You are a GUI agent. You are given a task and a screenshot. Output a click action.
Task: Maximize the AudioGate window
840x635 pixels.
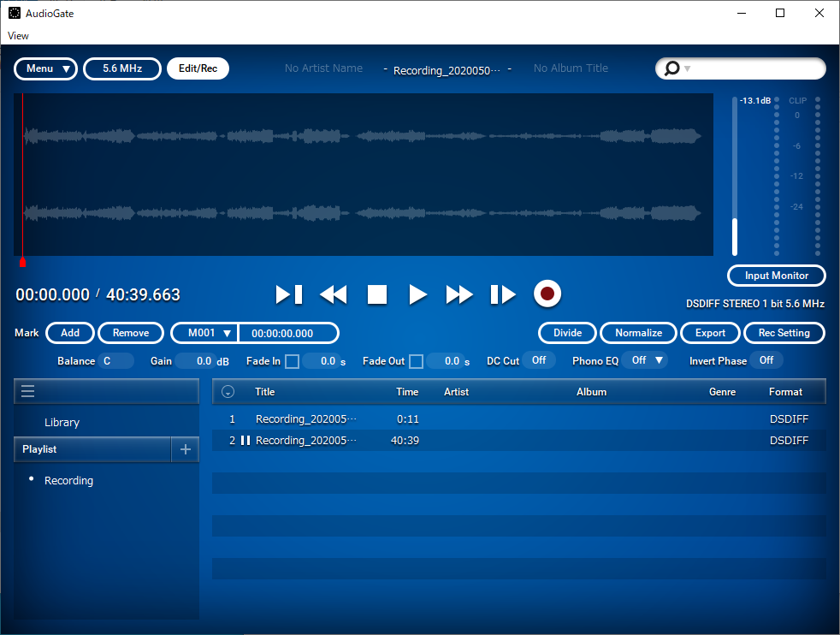coord(780,13)
